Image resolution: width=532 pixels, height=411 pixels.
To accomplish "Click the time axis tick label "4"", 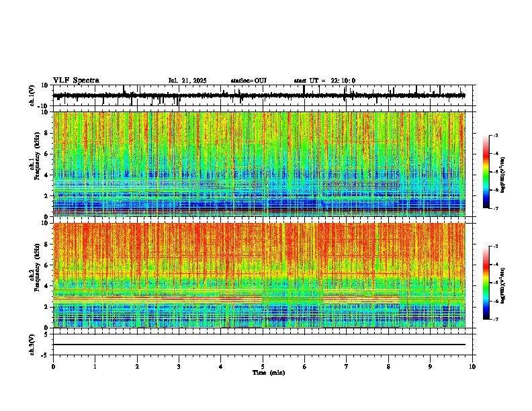I will (x=221, y=367).
